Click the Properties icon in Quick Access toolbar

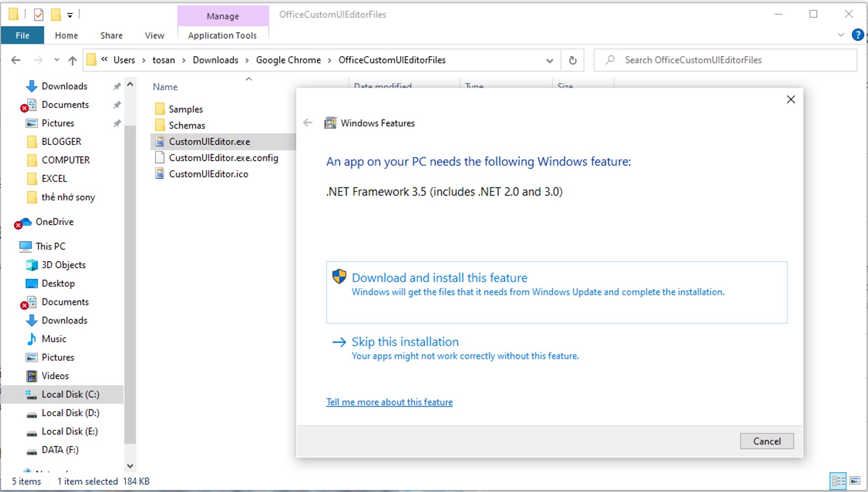click(x=39, y=15)
